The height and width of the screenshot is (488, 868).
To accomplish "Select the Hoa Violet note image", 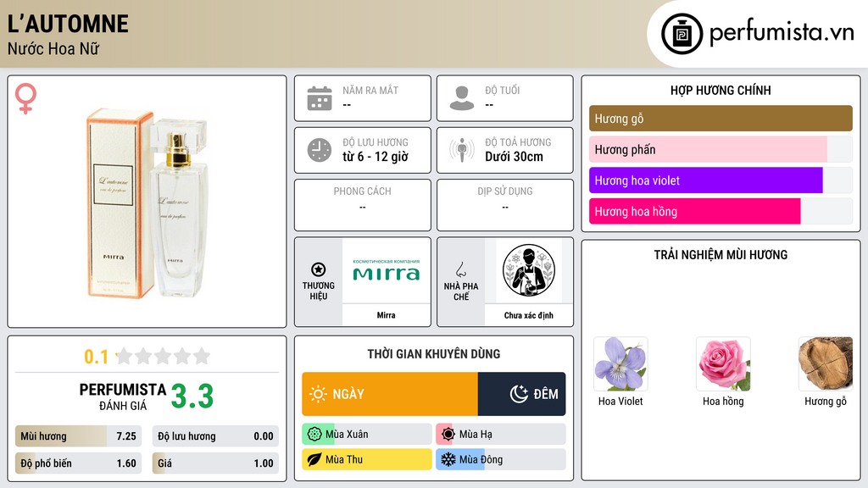I will pyautogui.click(x=620, y=364).
